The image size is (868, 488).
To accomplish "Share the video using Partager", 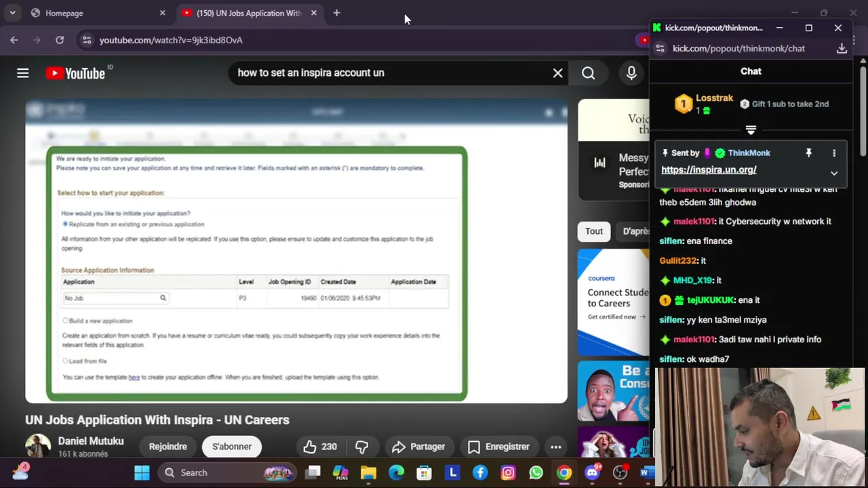I will [x=419, y=447].
